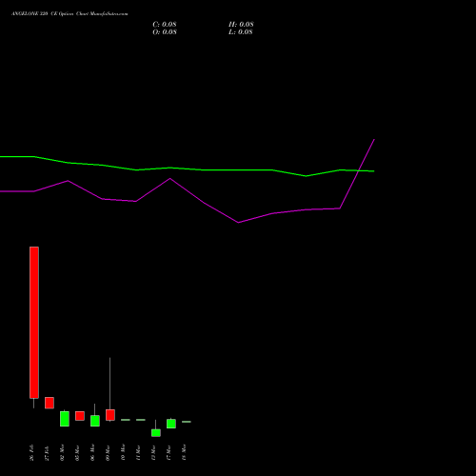Click the small red candle for 27 Feb

pyautogui.click(x=50, y=403)
